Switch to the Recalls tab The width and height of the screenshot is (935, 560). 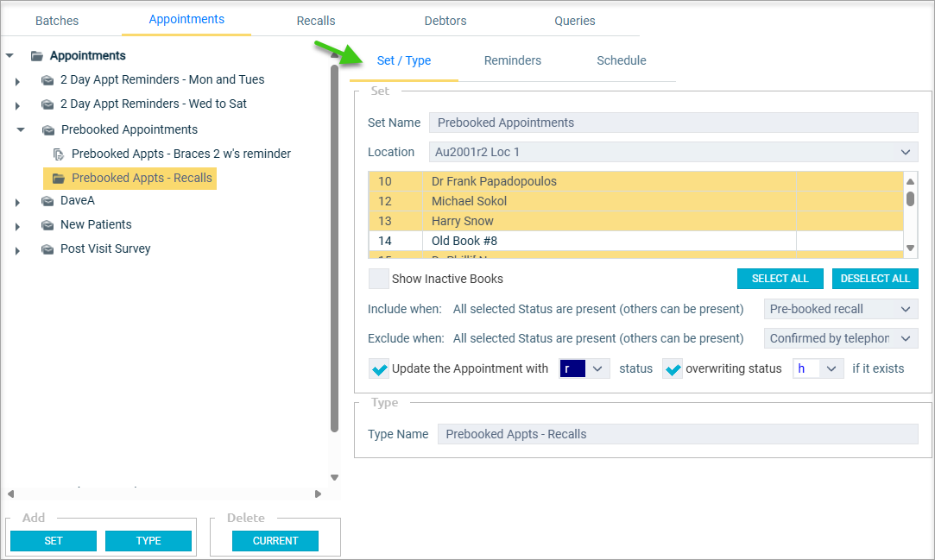pos(316,21)
